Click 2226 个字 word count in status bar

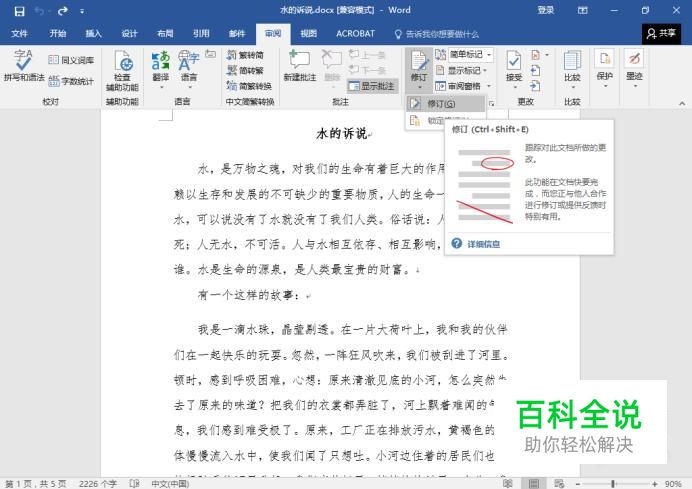98,484
